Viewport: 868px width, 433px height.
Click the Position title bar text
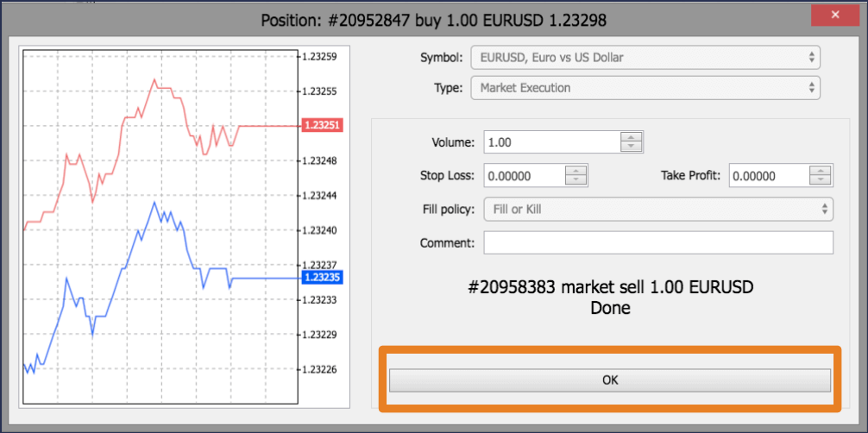(433, 16)
